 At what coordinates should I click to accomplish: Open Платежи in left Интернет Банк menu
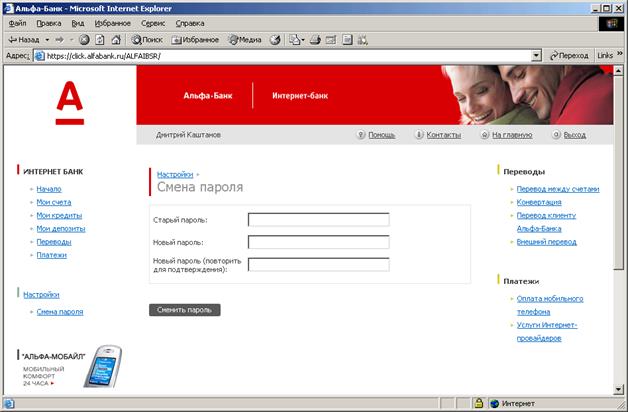click(52, 255)
